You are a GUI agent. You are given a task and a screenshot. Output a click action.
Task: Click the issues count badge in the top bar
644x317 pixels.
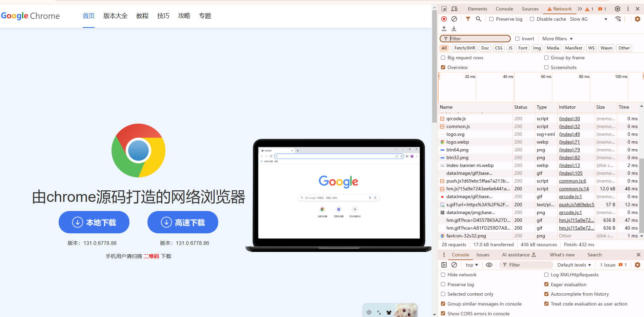602,9
